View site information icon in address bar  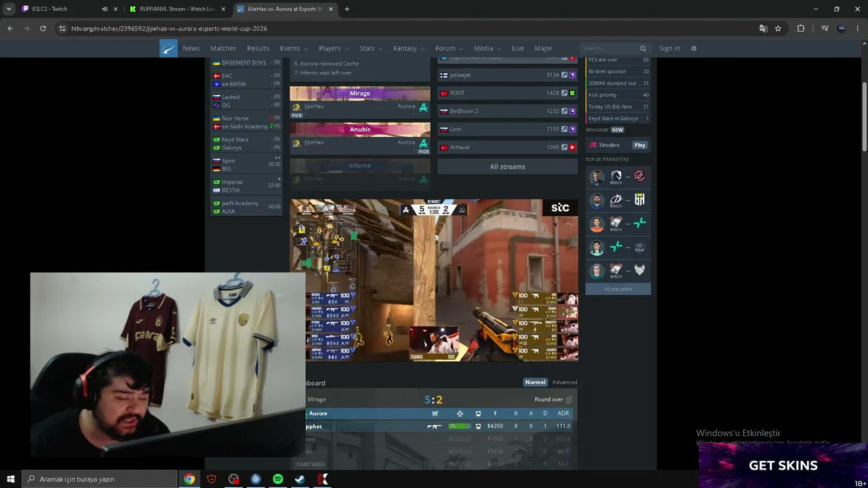tap(62, 28)
